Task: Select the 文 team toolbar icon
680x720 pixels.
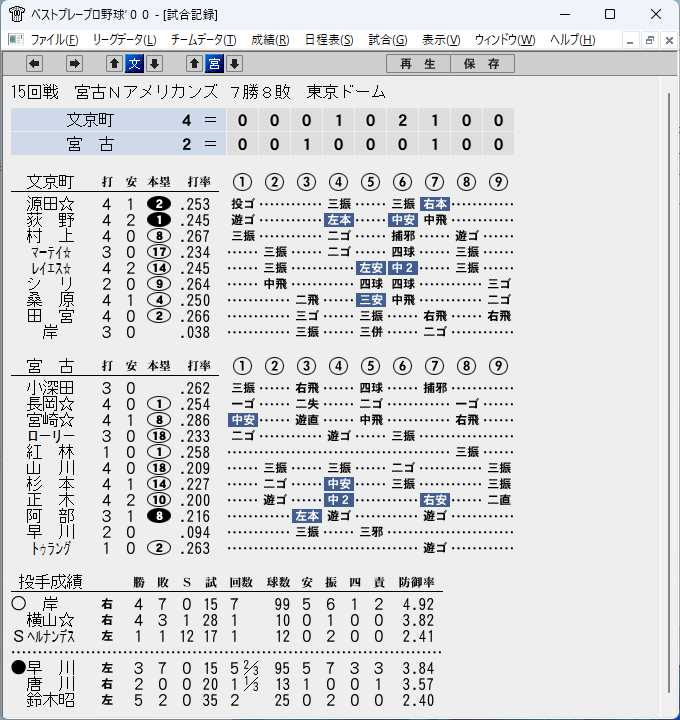Action: tap(135, 63)
